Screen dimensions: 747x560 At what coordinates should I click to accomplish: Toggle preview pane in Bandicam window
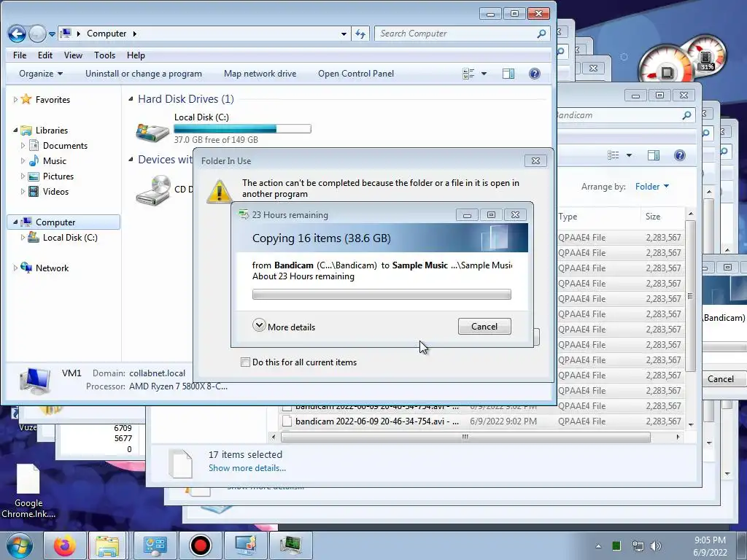point(654,155)
